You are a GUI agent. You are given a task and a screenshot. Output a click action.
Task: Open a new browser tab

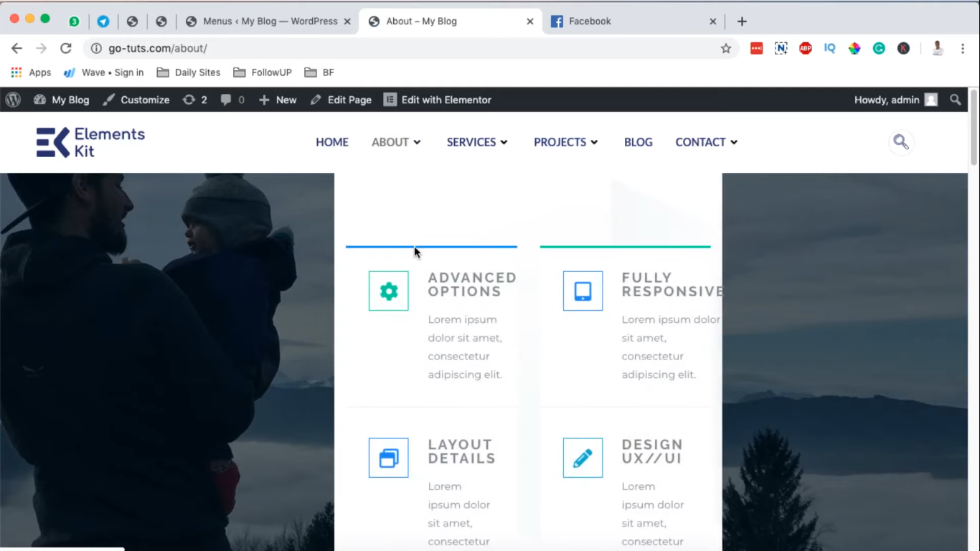pyautogui.click(x=742, y=22)
